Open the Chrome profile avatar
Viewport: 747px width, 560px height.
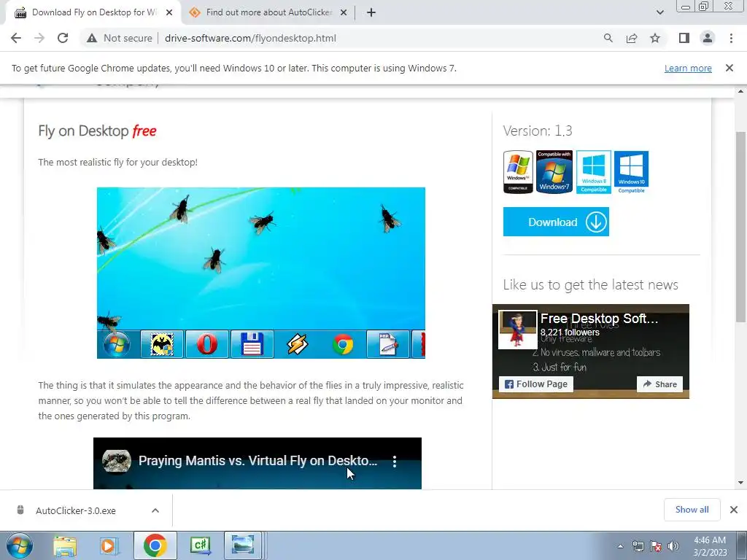point(708,38)
